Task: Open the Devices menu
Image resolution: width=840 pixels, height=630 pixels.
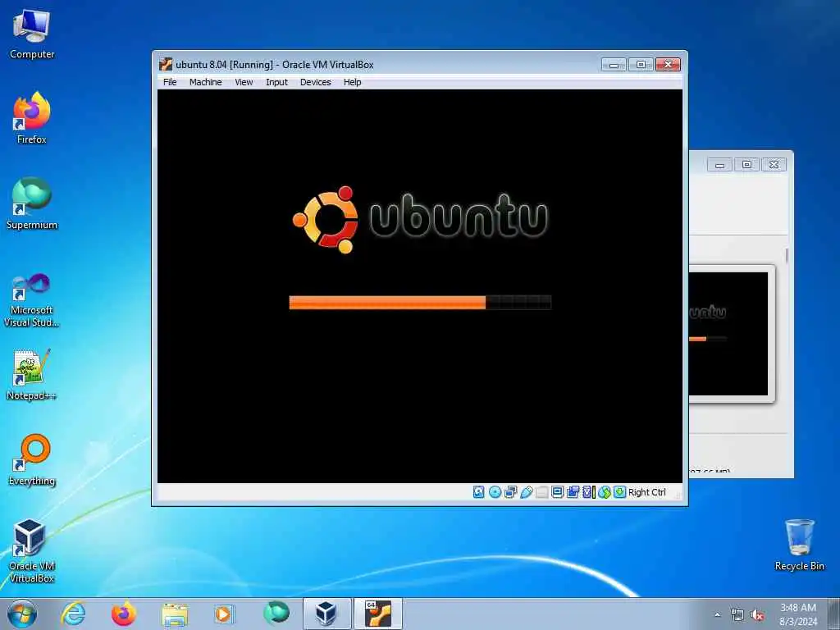Action: [x=315, y=82]
